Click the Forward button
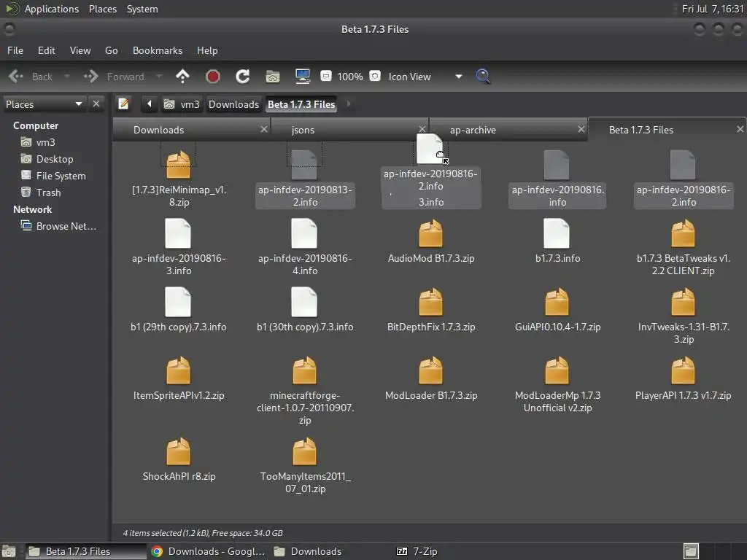747x560 pixels. 115,76
